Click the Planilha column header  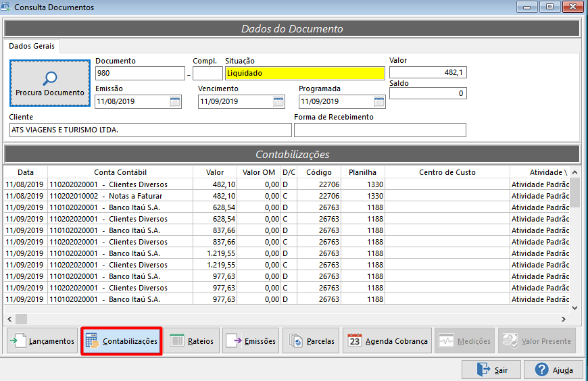[x=363, y=172]
